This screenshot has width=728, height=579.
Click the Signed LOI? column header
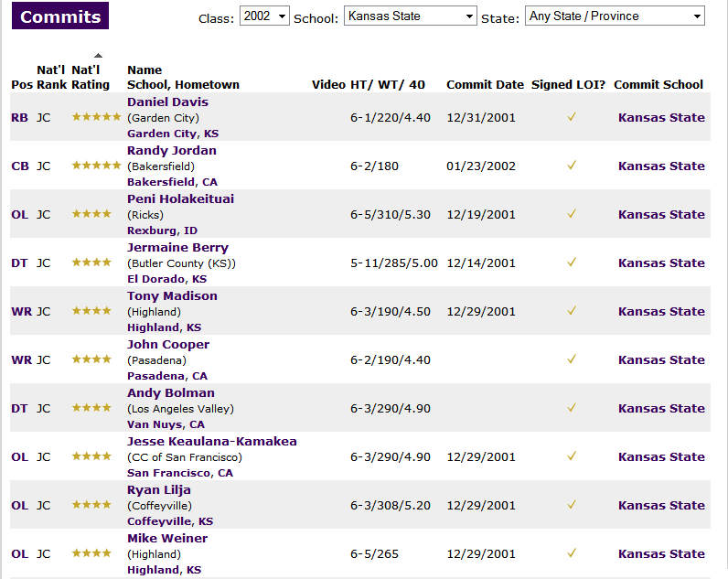click(x=568, y=85)
